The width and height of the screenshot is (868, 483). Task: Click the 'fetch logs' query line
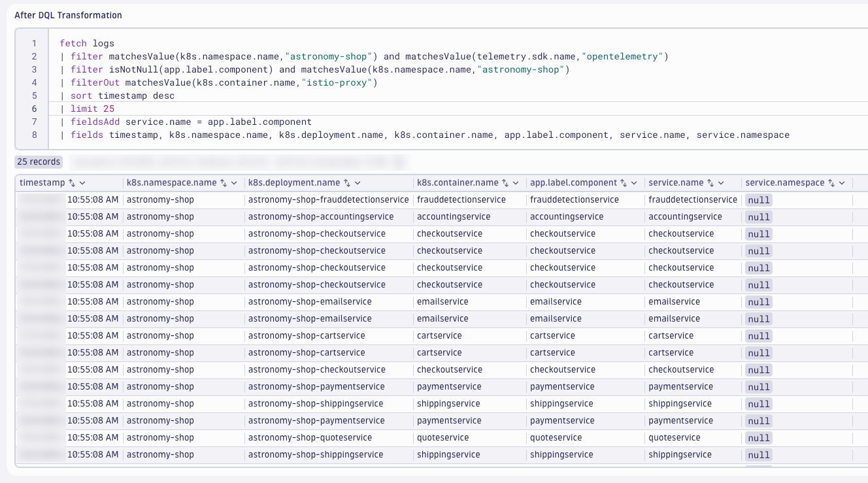coord(87,43)
